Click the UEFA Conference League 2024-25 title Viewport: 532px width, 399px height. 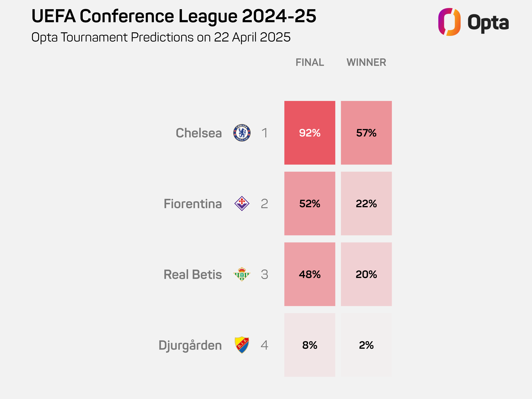pyautogui.click(x=174, y=16)
